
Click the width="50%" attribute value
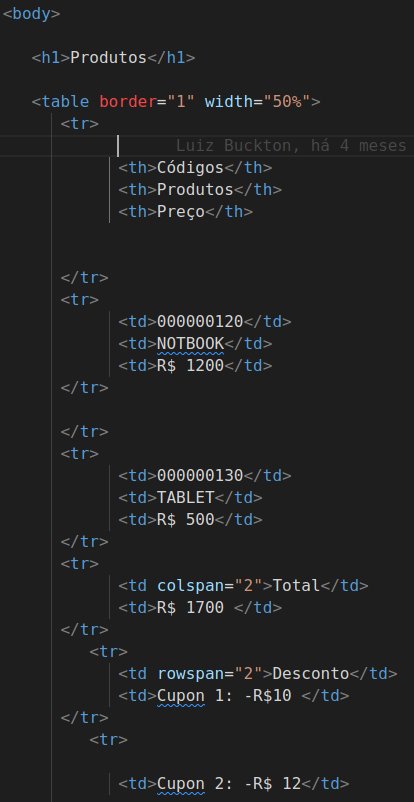pyautogui.click(x=258, y=102)
